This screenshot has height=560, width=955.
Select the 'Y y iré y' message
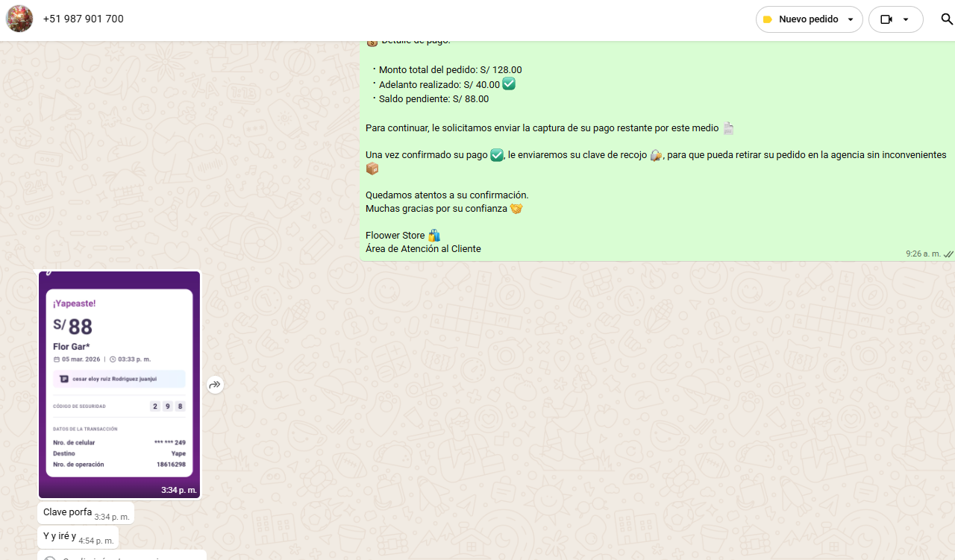click(x=60, y=536)
